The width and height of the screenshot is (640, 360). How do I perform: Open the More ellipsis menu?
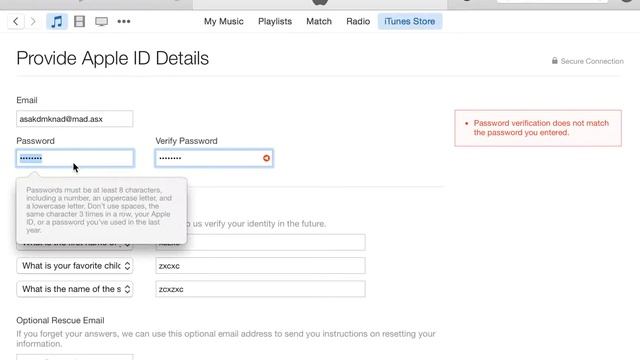pyautogui.click(x=124, y=21)
